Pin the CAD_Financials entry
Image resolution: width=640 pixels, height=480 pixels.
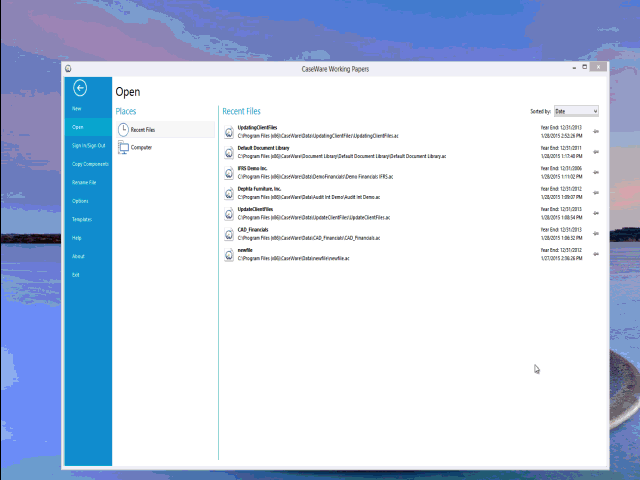[596, 233]
